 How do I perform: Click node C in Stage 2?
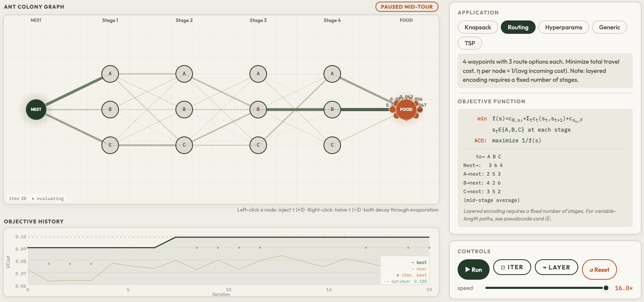coord(184,145)
